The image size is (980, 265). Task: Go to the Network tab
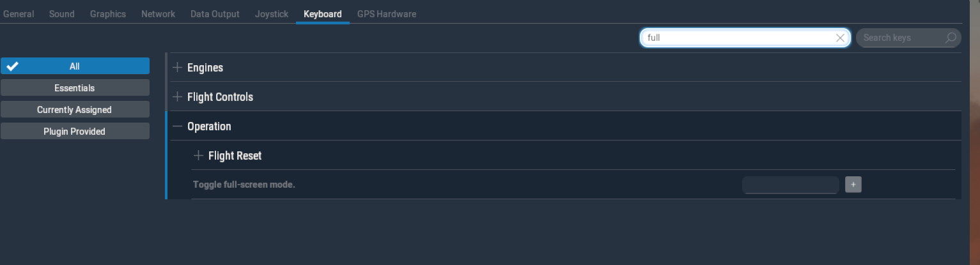(158, 13)
